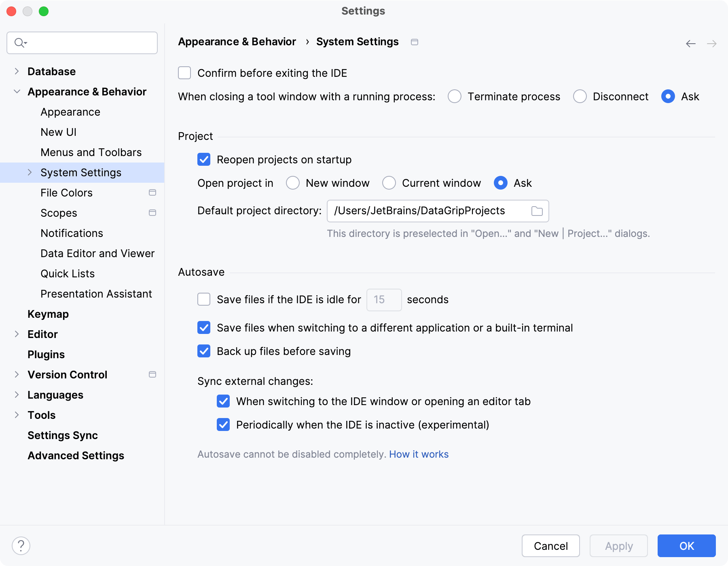Click the help question mark icon

click(20, 545)
